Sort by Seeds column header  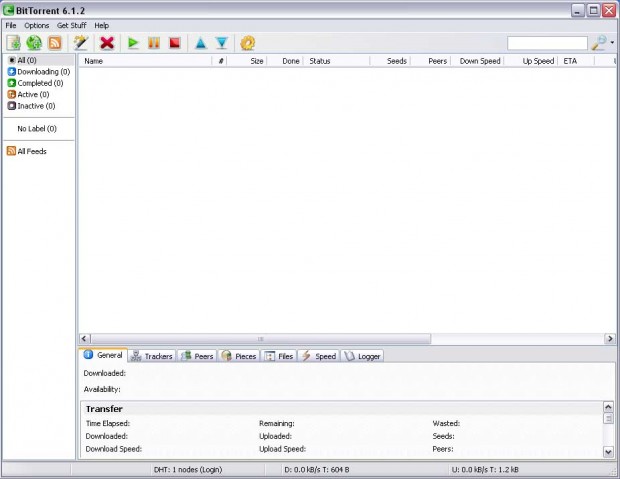[x=391, y=61]
